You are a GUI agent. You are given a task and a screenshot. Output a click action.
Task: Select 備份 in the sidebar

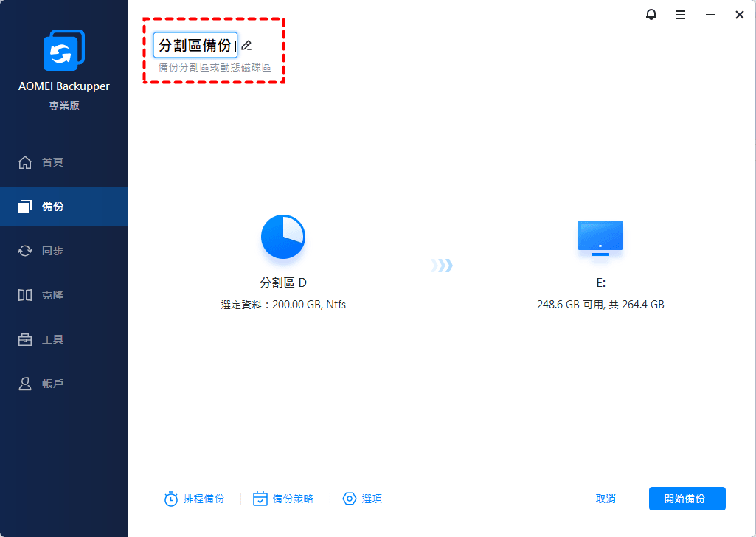(x=64, y=207)
